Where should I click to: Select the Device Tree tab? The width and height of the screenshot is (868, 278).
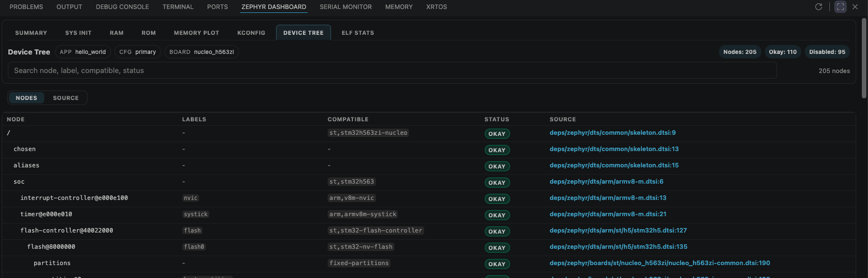pos(304,33)
